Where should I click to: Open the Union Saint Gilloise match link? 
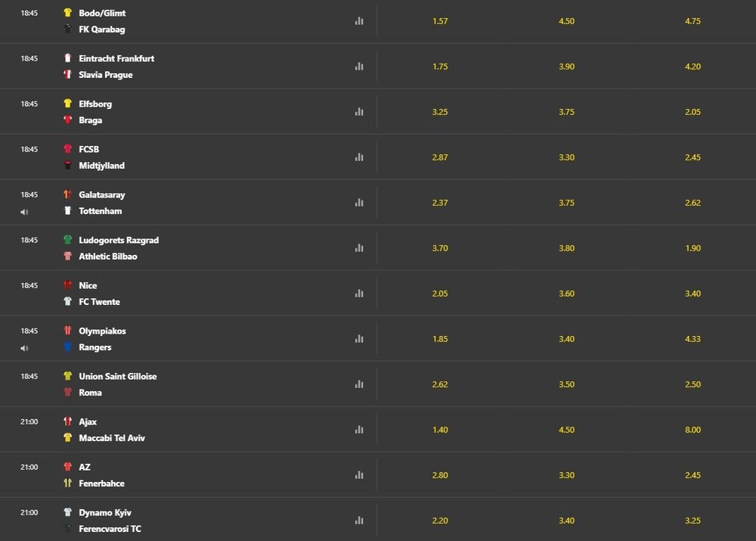point(118,376)
